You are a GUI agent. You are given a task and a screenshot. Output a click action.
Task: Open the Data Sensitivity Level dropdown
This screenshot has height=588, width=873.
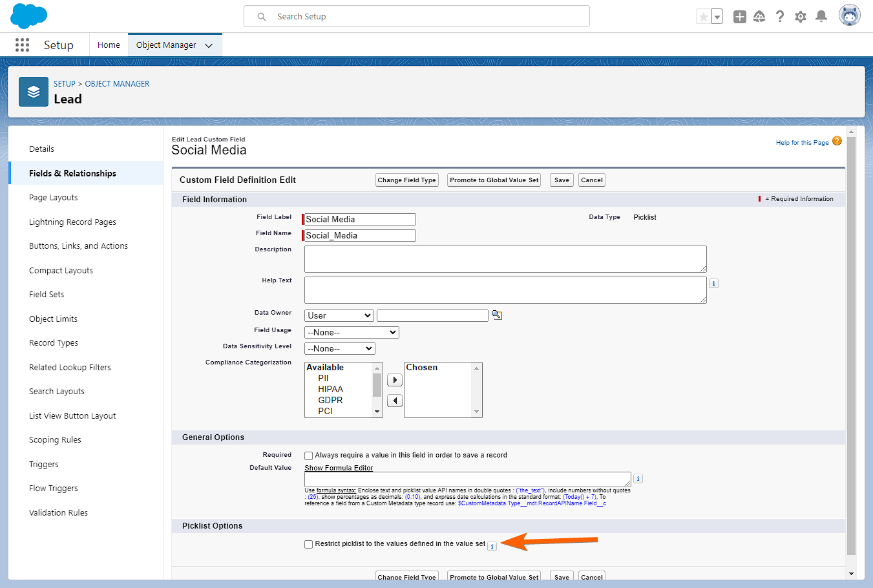339,348
